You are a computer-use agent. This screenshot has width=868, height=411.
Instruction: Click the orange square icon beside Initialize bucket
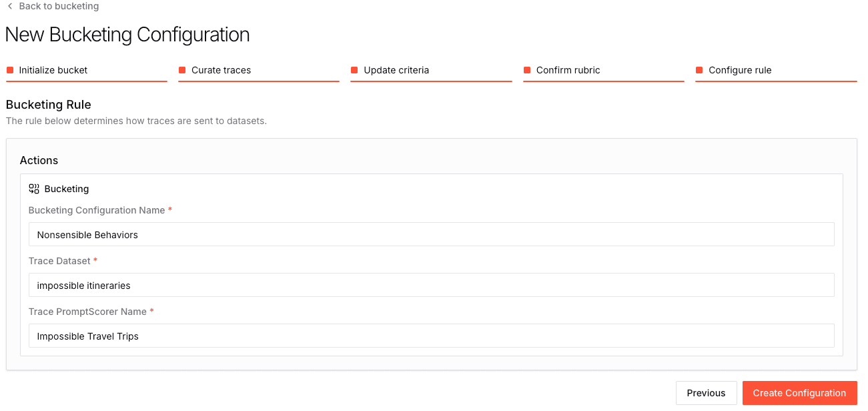[9, 69]
